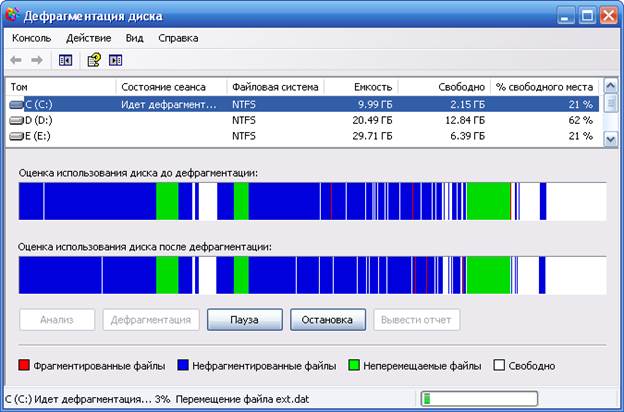Click the defragmentation progress bar

point(479,398)
